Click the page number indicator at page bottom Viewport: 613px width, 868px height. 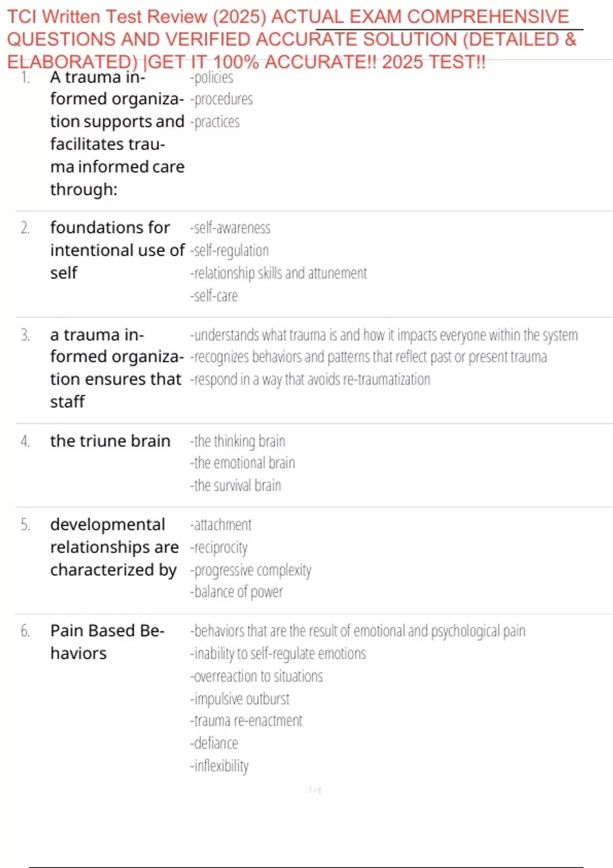tap(315, 790)
